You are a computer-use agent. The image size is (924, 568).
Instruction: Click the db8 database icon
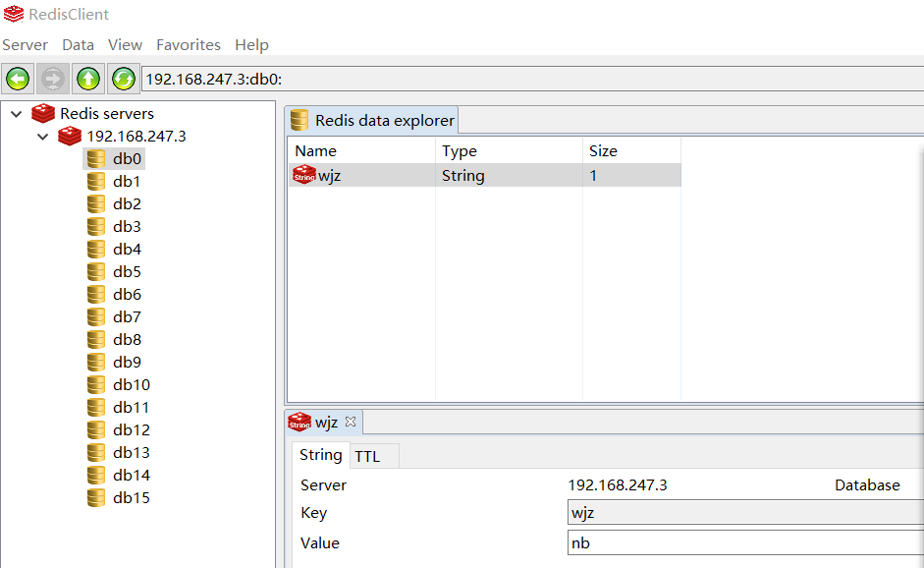point(96,340)
